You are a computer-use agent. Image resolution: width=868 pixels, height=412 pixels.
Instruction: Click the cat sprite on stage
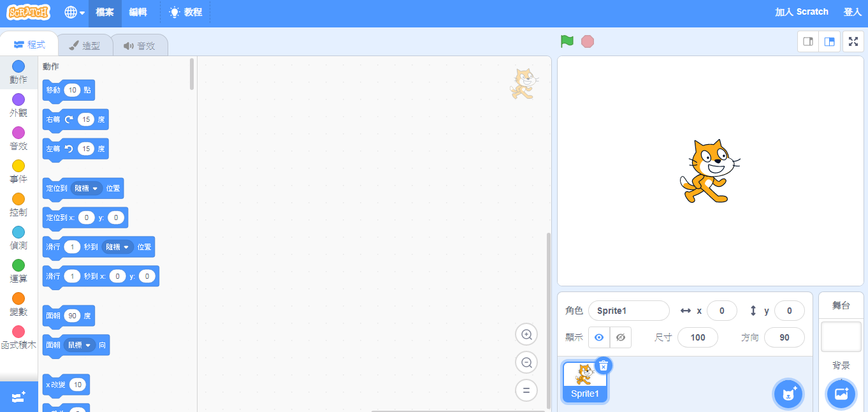point(709,172)
